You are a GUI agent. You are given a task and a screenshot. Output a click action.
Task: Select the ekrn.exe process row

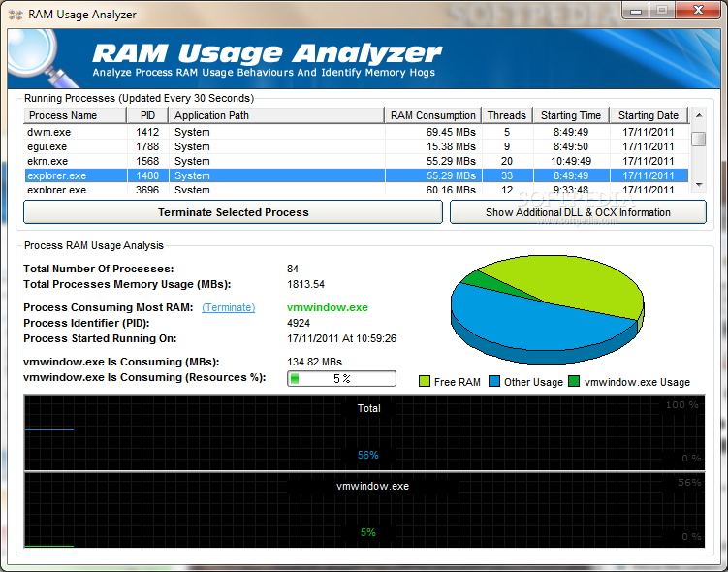[x=356, y=161]
